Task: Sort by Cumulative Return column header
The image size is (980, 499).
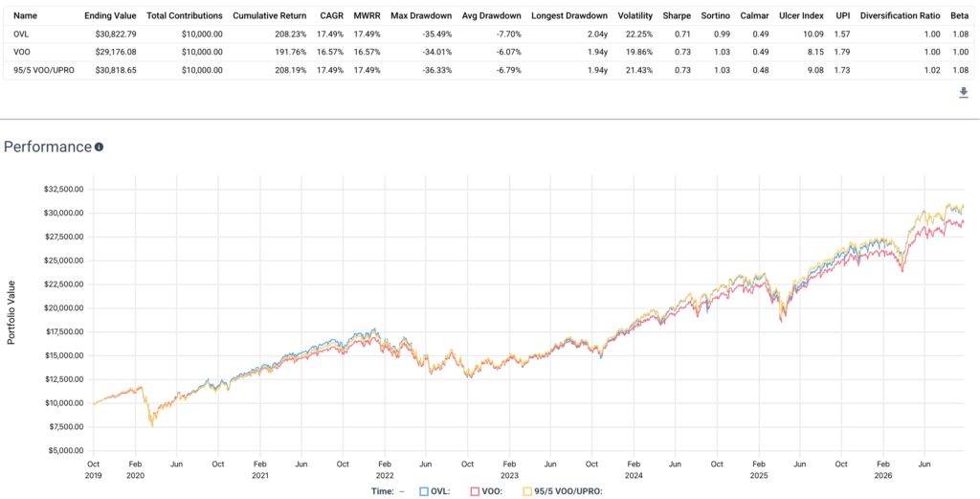Action: click(269, 15)
